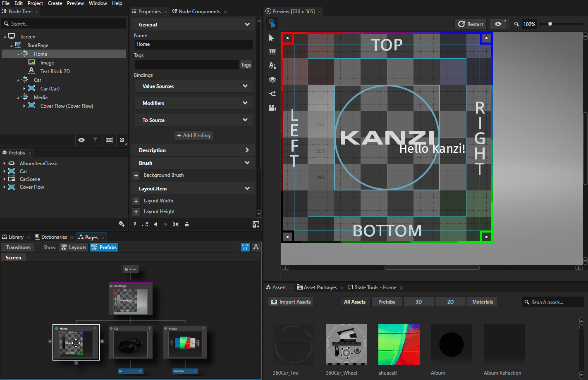Click the Import Assets button
Image resolution: width=588 pixels, height=380 pixels.
[291, 302]
